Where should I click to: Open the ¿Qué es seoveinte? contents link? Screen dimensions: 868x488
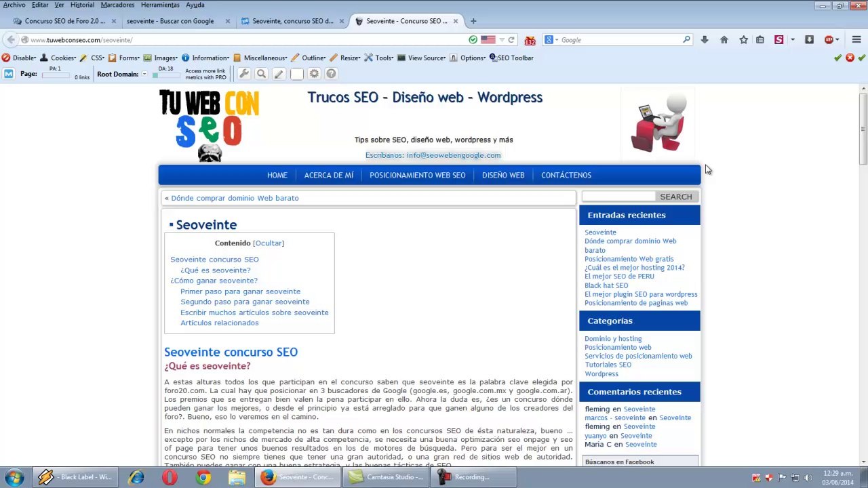[215, 270]
